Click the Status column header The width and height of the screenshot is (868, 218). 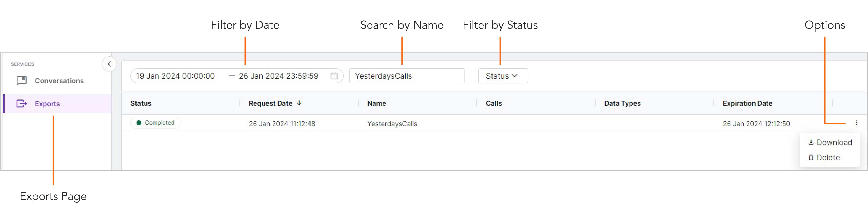[x=141, y=103]
